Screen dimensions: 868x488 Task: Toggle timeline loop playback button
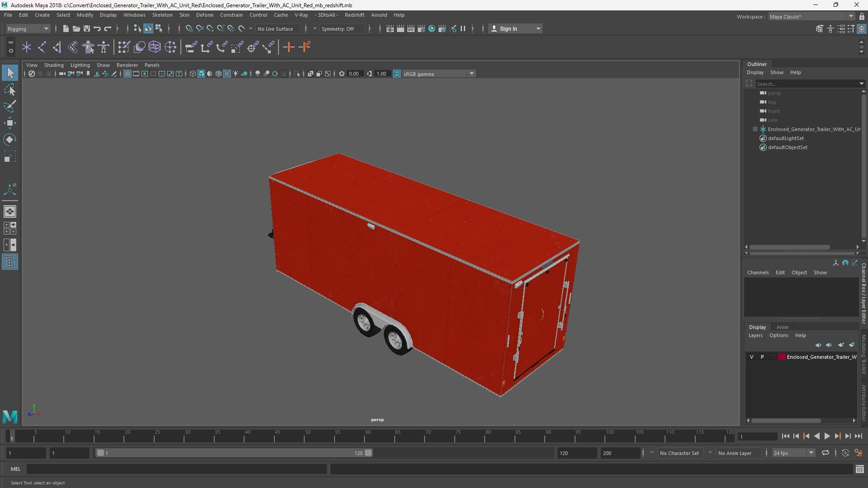coord(826,453)
